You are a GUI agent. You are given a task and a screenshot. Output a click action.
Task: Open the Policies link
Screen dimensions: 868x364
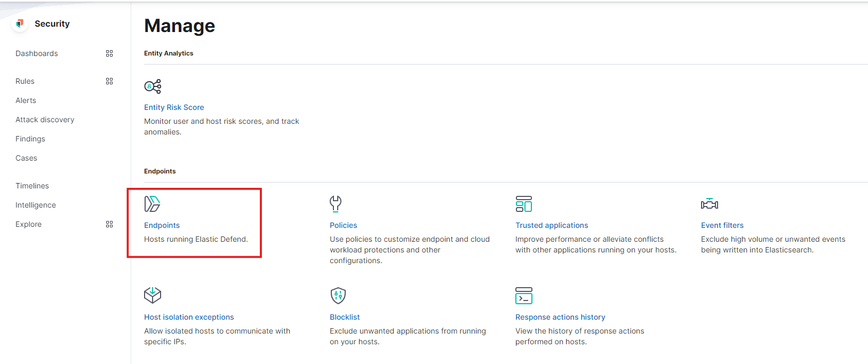tap(344, 225)
